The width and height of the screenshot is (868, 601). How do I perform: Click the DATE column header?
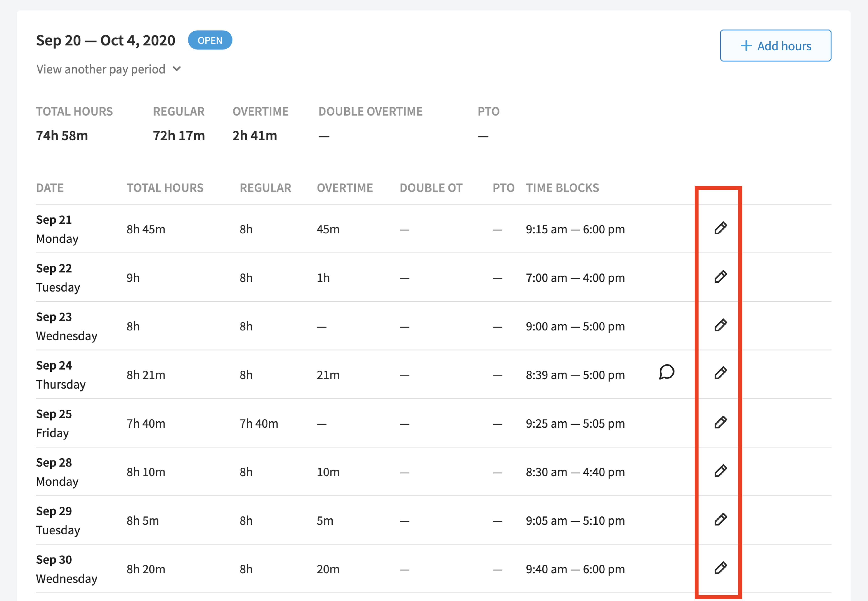(x=50, y=188)
